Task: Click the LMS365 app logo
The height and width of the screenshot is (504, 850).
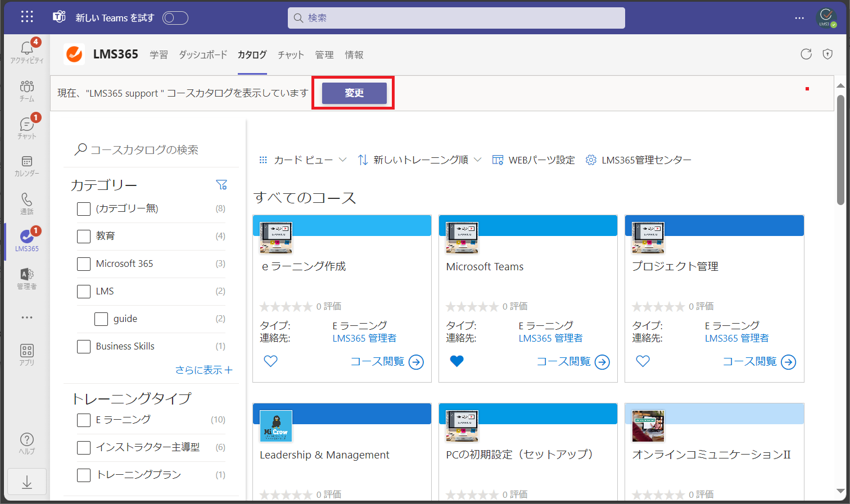Action: (74, 54)
